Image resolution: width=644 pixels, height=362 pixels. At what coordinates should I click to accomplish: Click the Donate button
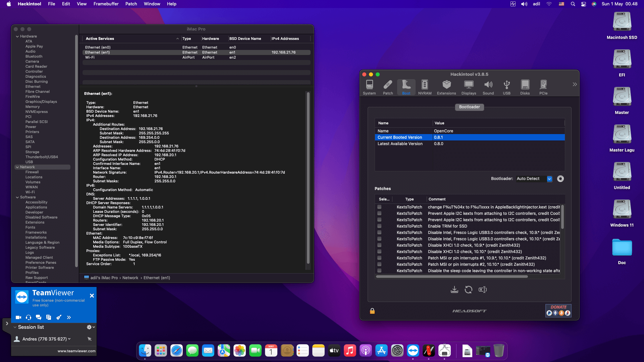click(558, 311)
